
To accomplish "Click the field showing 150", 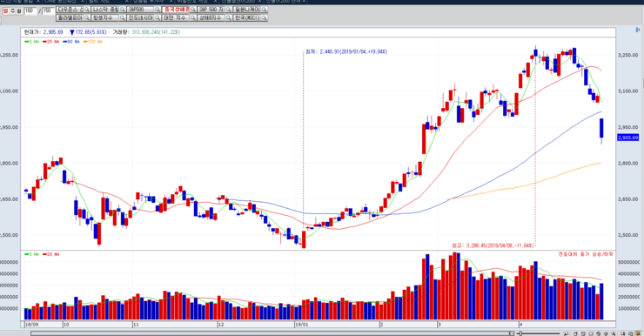I will click(48, 10).
